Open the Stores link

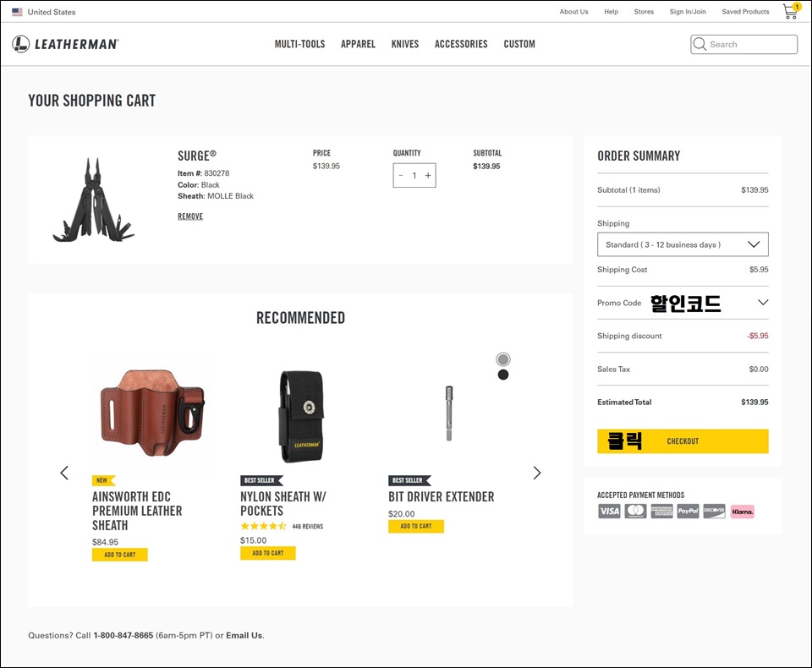coord(644,11)
